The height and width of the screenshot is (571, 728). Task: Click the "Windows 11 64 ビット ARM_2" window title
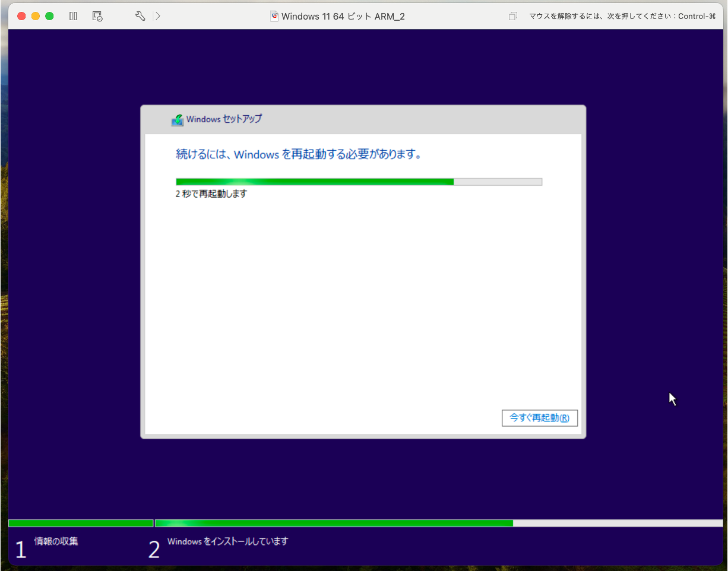pos(343,17)
